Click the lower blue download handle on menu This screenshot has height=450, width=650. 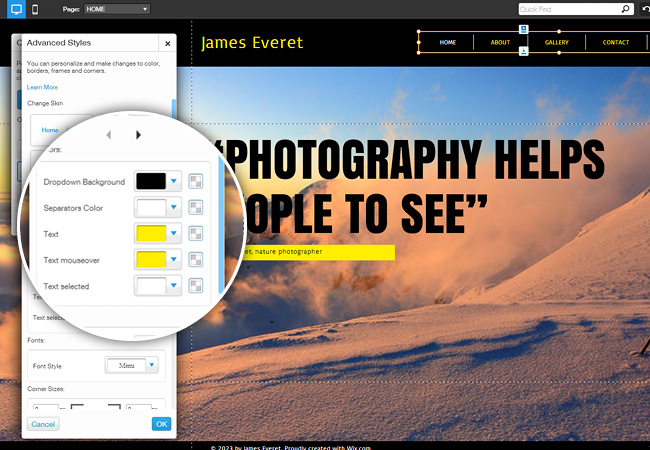coord(524,51)
